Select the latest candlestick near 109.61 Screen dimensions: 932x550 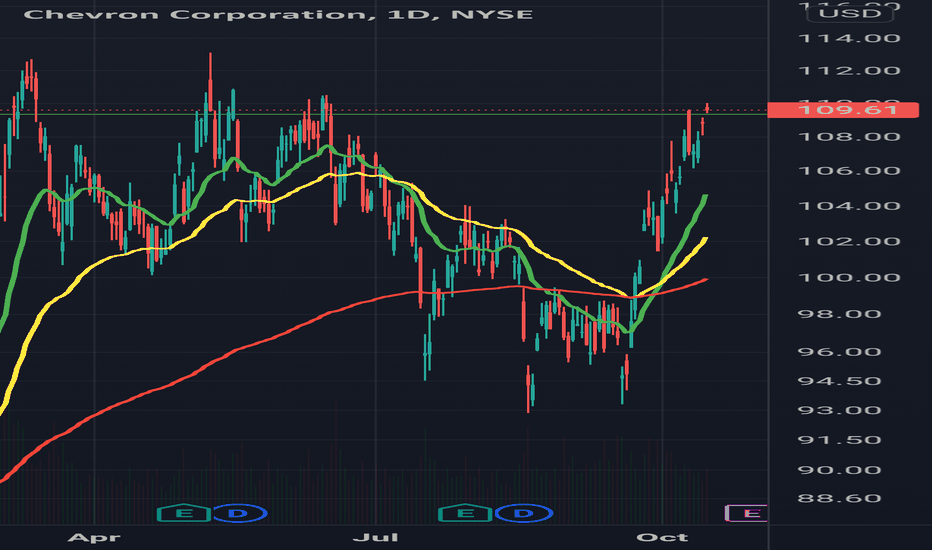[707, 108]
